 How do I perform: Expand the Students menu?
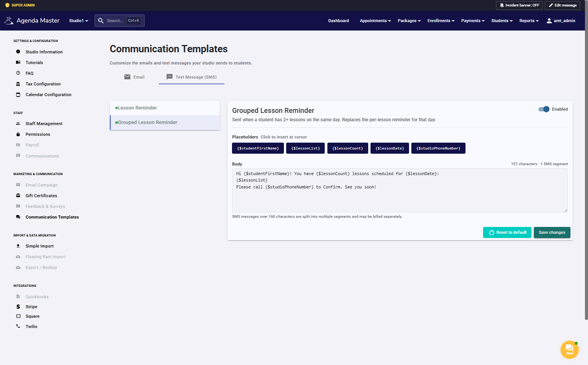pyautogui.click(x=502, y=21)
